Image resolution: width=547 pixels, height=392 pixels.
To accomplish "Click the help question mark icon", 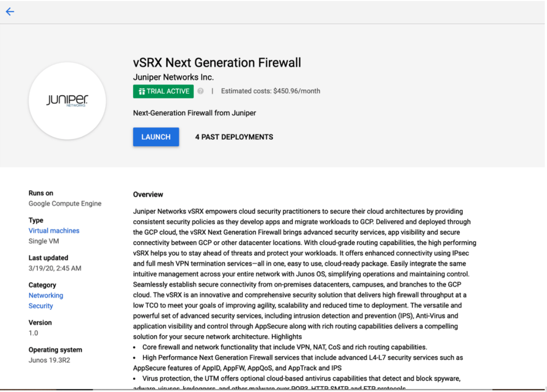I will (201, 91).
